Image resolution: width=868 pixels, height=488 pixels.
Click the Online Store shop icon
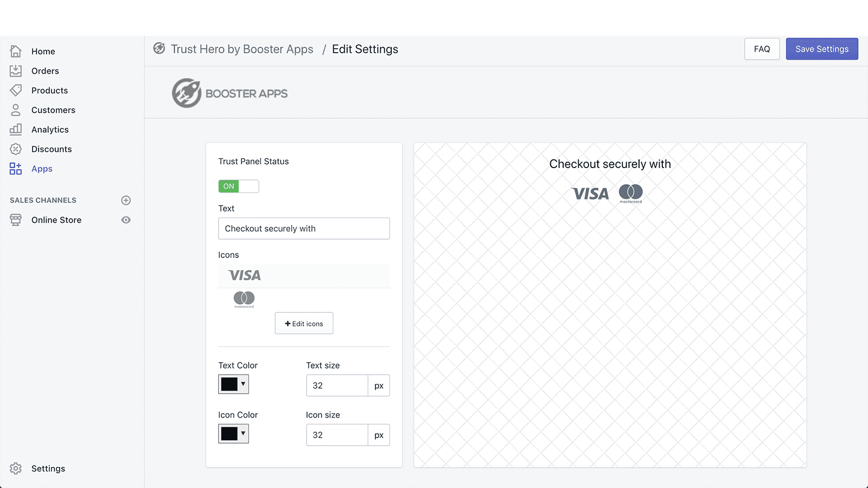click(16, 220)
